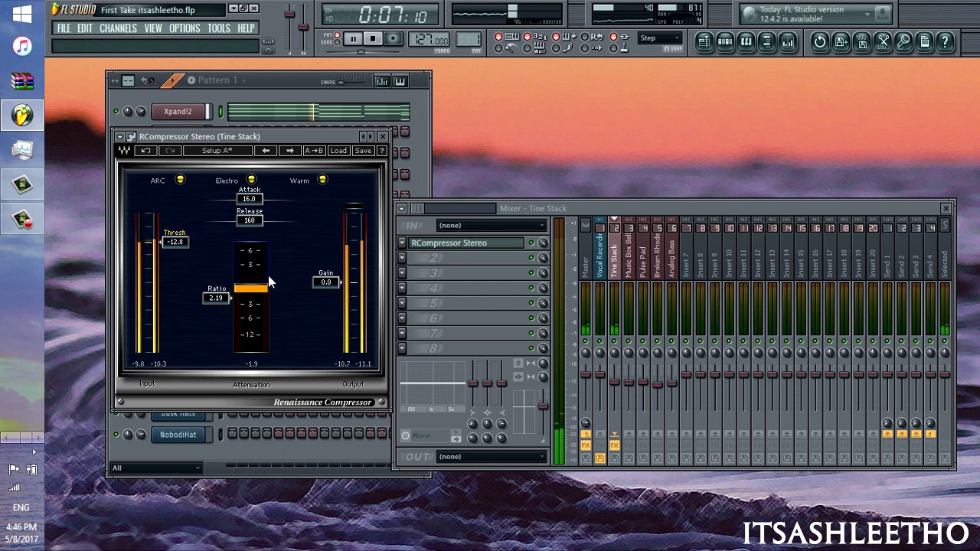Click the Waves logo in RCompressor
The image size is (980, 551).
tap(124, 151)
